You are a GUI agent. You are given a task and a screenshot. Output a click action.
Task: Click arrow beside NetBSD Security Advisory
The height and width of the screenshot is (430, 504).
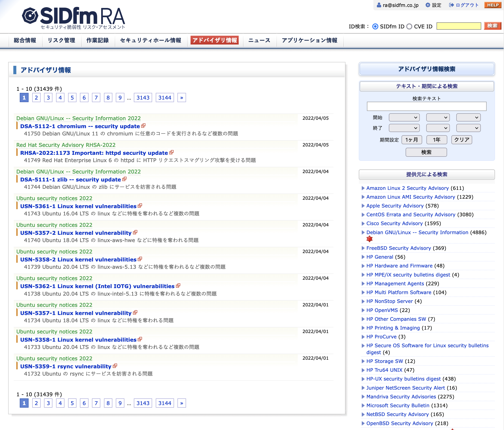click(x=363, y=414)
